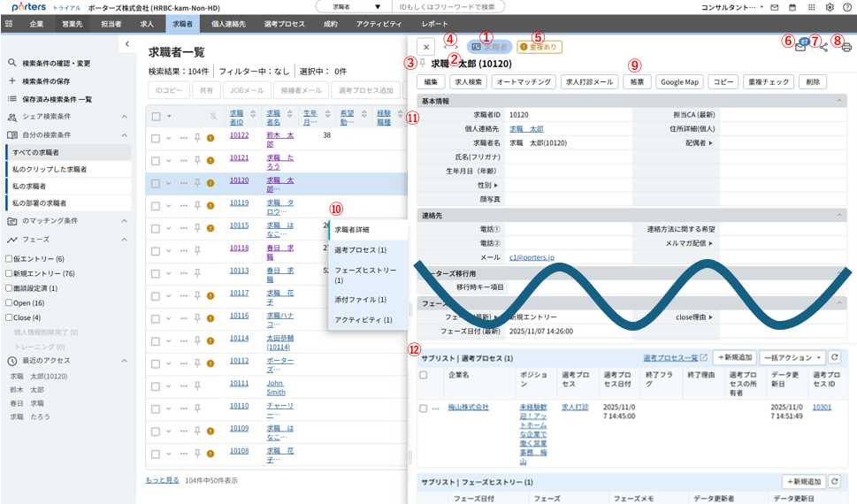
Task: Pin the row for job seeker 10122
Action: point(197,137)
